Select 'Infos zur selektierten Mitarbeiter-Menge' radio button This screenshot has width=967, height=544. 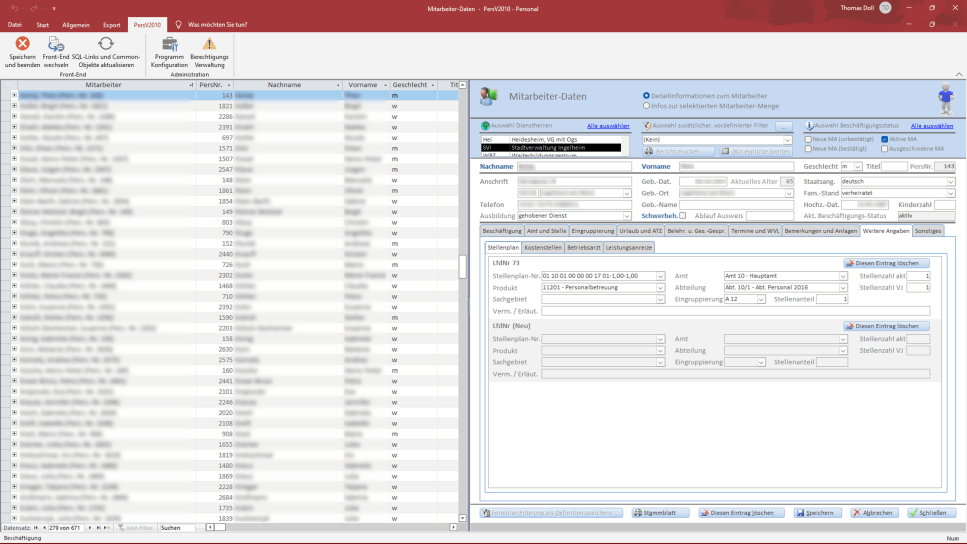[x=646, y=105]
